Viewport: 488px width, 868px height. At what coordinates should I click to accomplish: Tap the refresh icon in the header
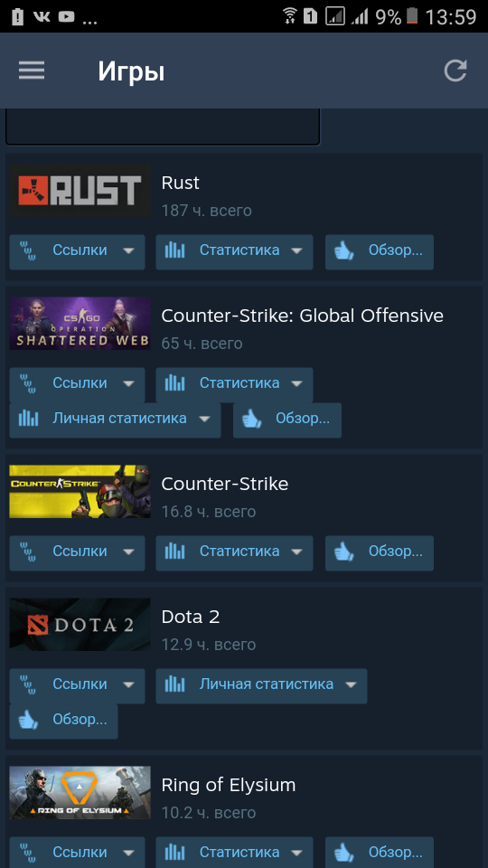[x=455, y=71]
